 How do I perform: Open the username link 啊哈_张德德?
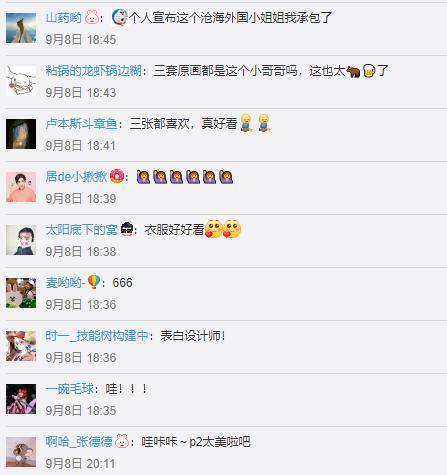pyautogui.click(x=79, y=442)
